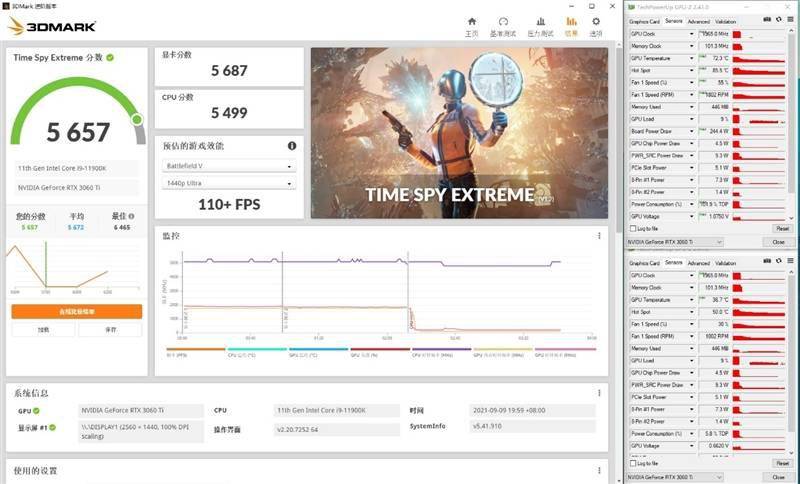Open the hamburger menu in the upper GPU-Z window
This screenshot has height=484, width=800.
coord(790,19)
